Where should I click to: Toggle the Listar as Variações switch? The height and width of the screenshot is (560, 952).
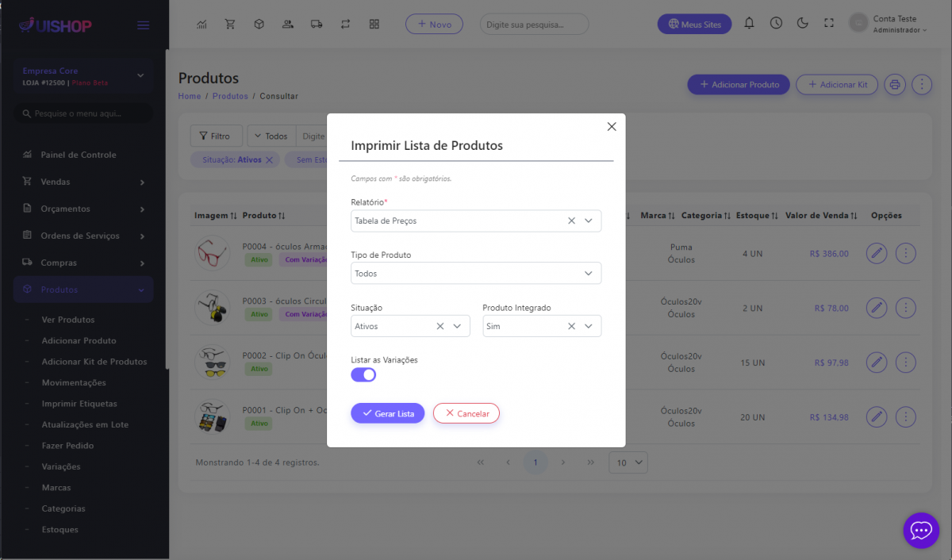click(363, 374)
